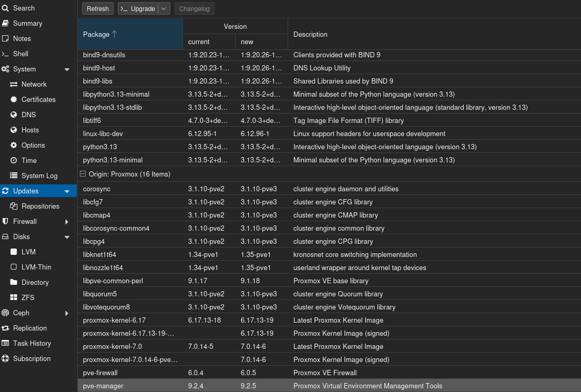Image resolution: width=581 pixels, height=392 pixels.
Task: Expand the Ceph submenu arrow
Action: pyautogui.click(x=67, y=313)
